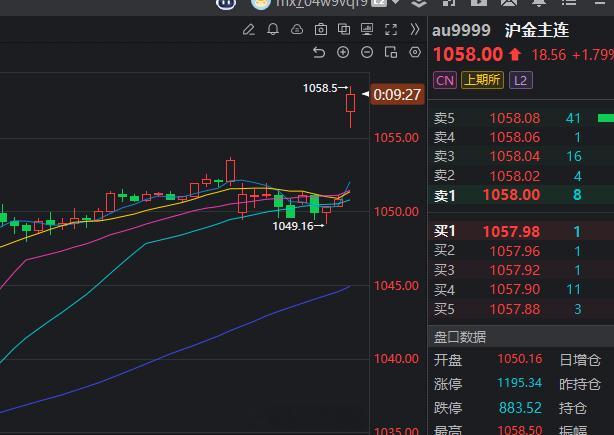Click the 卖5 volume 41
614x435 pixels.
point(573,118)
